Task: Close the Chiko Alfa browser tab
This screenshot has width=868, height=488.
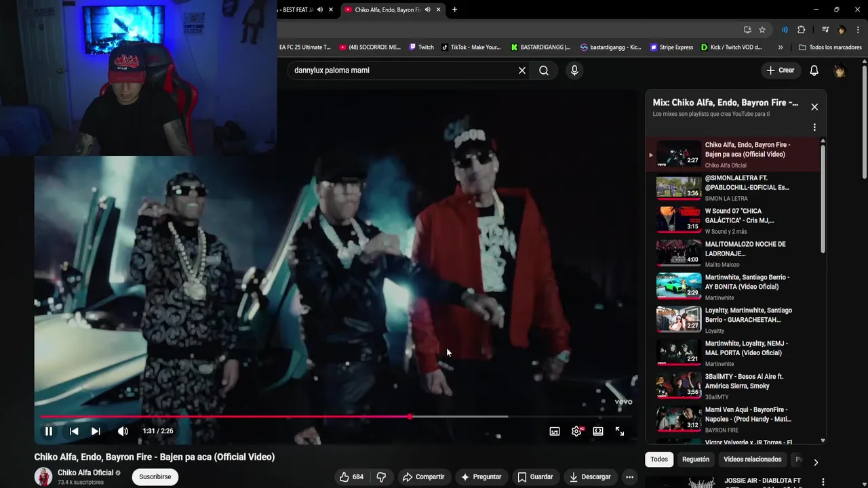Action: (x=439, y=9)
